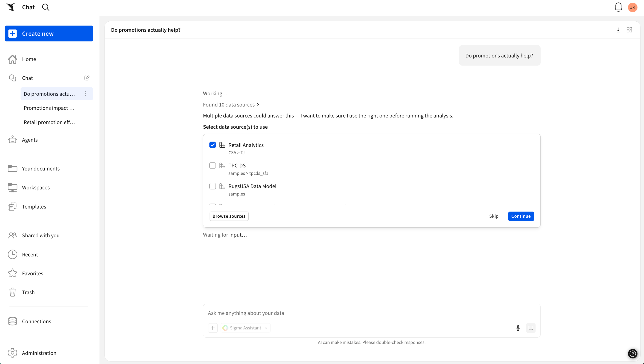Download the chat via download icon
This screenshot has height=364, width=644.
coord(618,30)
